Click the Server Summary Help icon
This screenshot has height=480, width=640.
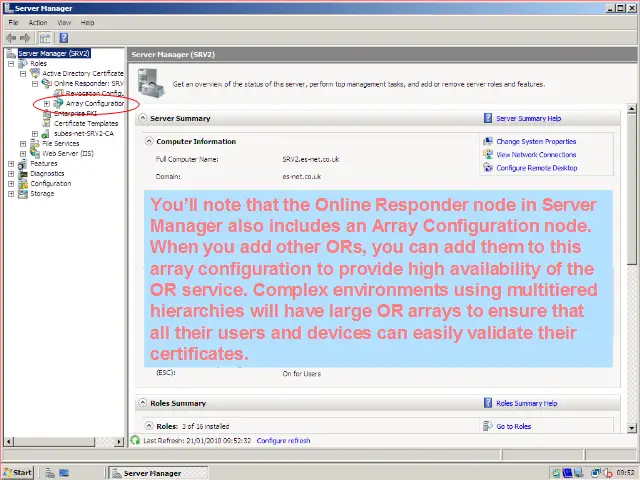click(x=488, y=118)
